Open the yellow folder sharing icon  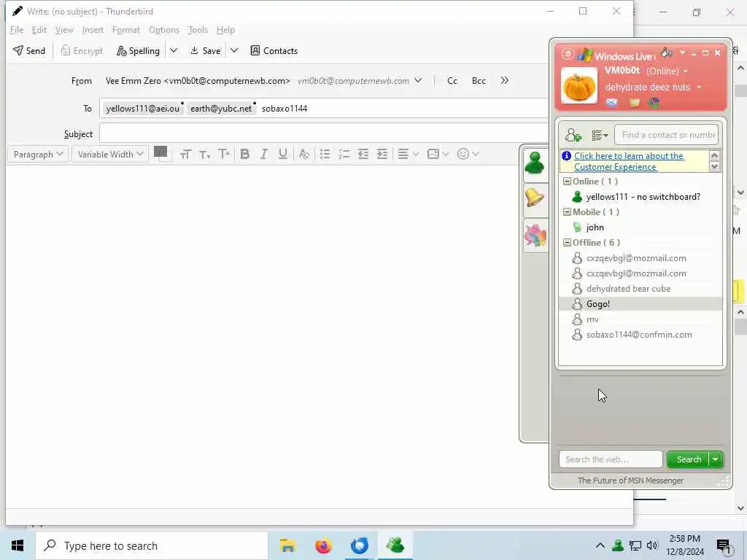[x=634, y=102]
